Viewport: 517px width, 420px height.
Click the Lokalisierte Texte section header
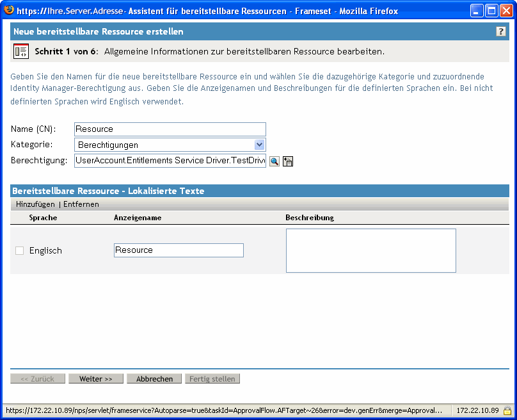point(108,191)
